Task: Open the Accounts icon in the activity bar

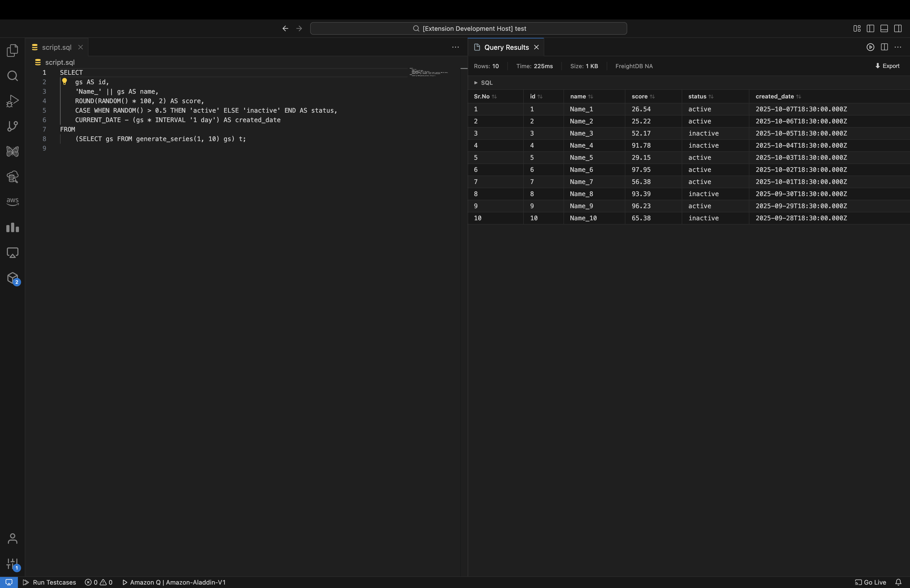Action: click(x=12, y=538)
